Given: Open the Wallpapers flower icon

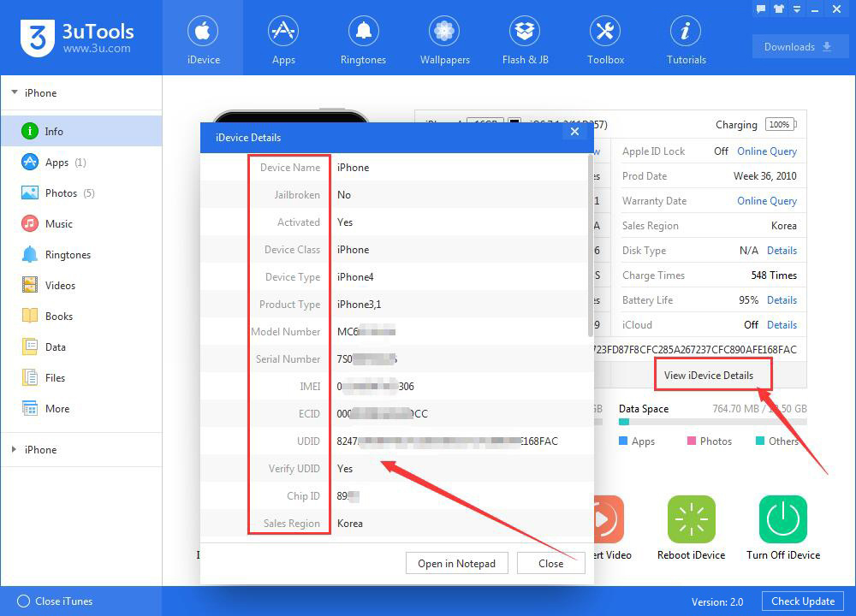Looking at the screenshot, I should [x=443, y=31].
